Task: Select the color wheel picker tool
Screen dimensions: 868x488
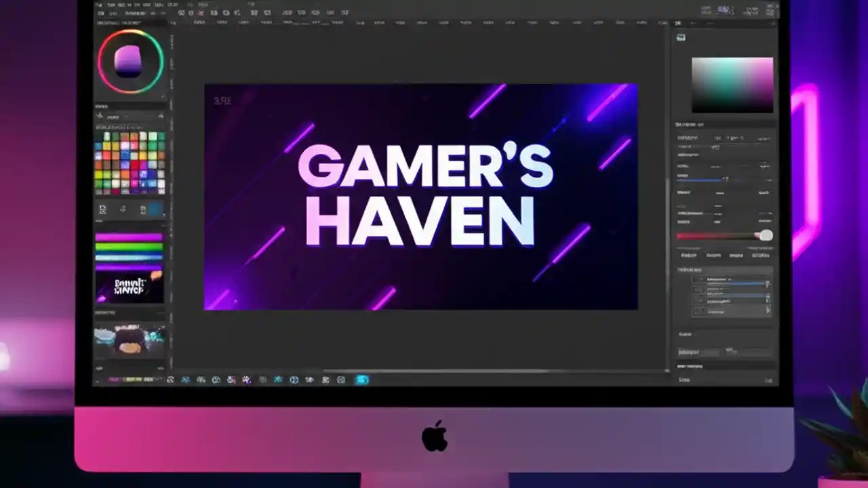Action: pos(130,61)
